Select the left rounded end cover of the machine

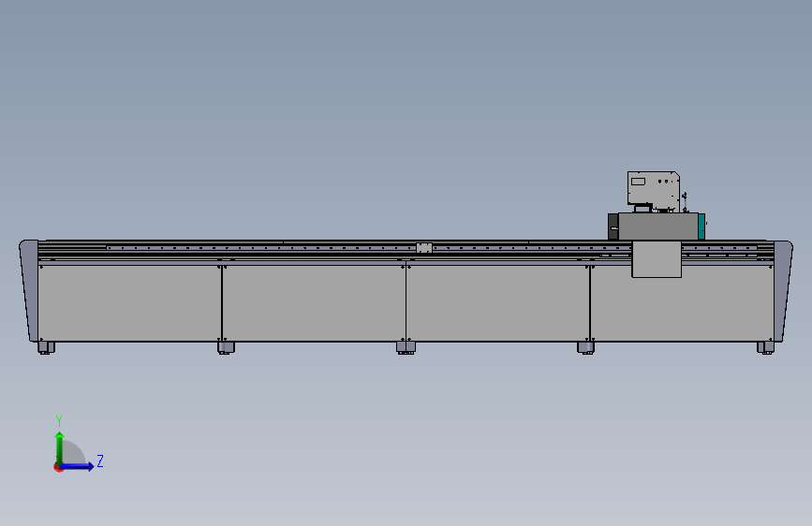(x=30, y=290)
